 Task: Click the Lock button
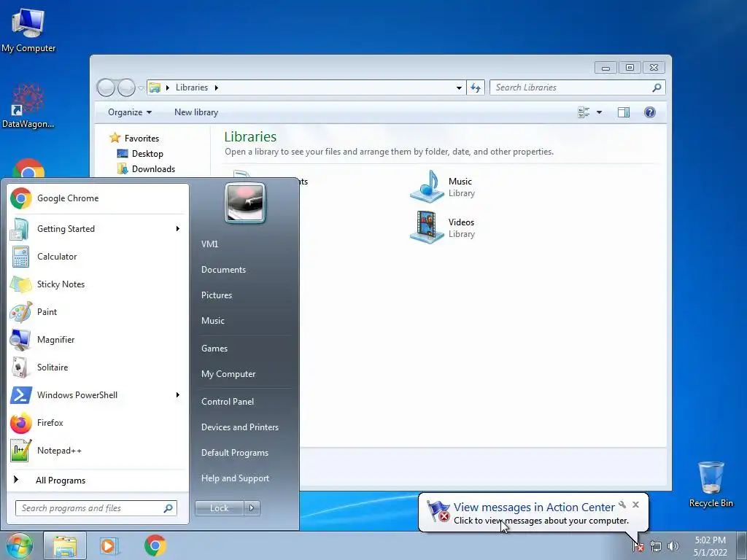pyautogui.click(x=220, y=508)
